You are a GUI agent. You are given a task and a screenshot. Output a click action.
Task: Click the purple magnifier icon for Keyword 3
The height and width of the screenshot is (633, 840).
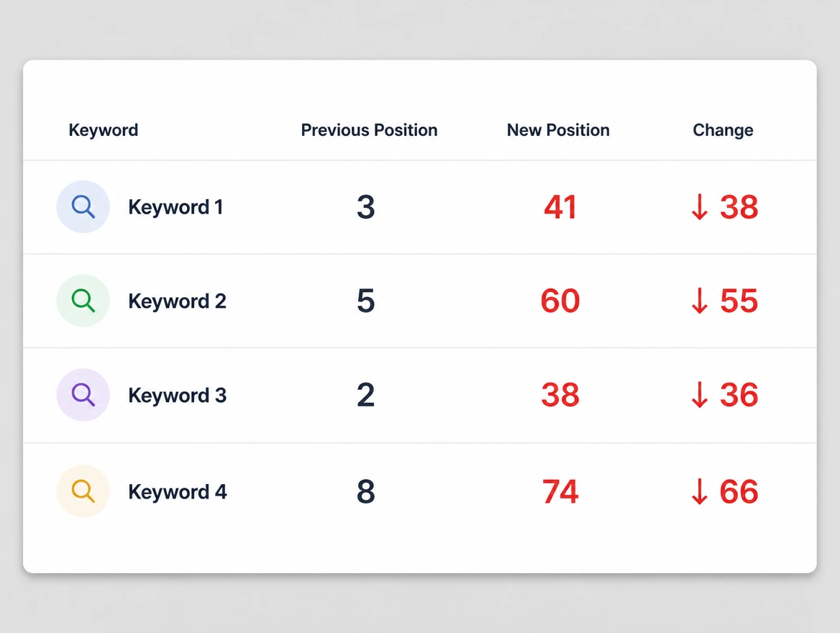pyautogui.click(x=83, y=395)
